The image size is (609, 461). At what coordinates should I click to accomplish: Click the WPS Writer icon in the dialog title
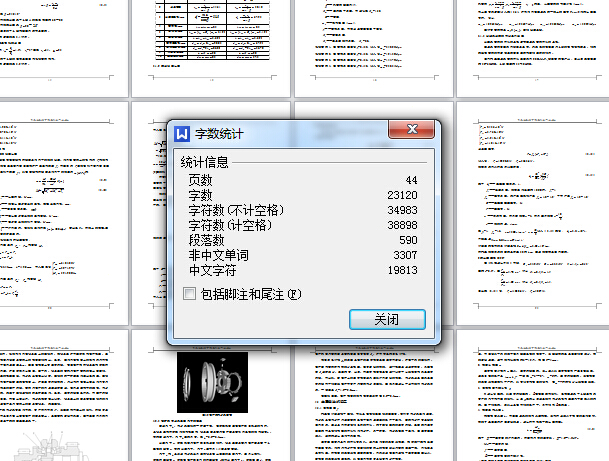click(x=181, y=134)
